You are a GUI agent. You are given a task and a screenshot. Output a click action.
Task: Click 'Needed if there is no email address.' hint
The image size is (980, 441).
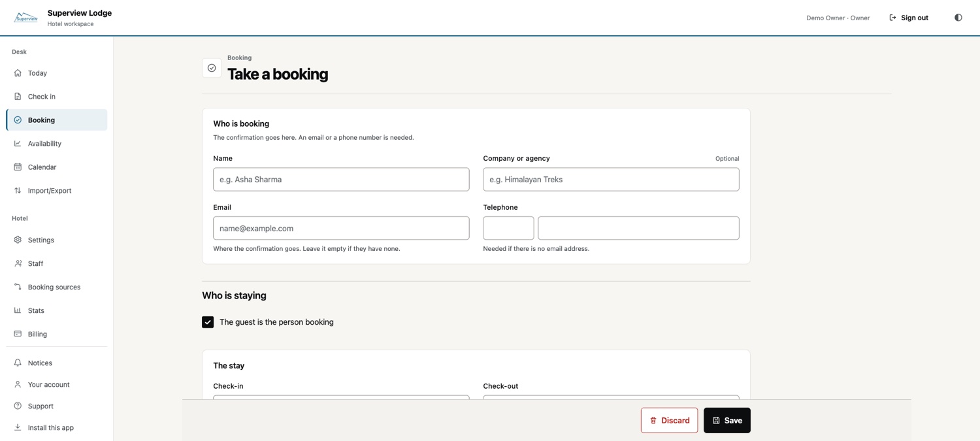536,249
